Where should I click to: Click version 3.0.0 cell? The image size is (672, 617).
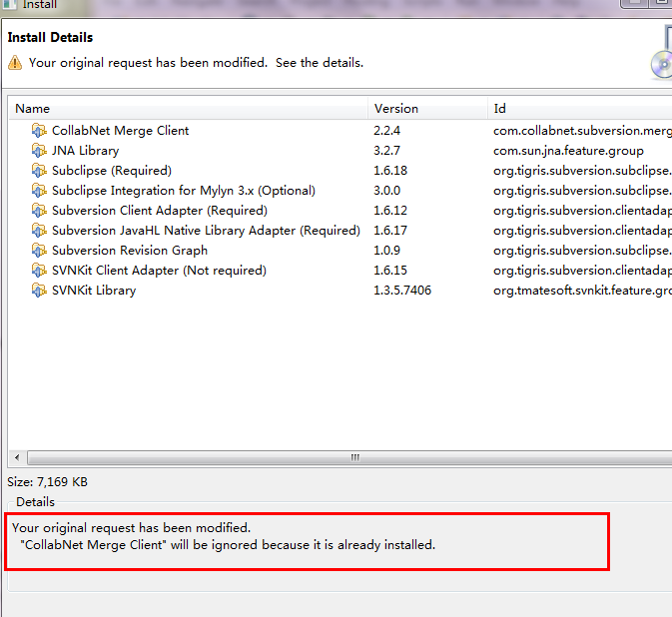point(386,191)
